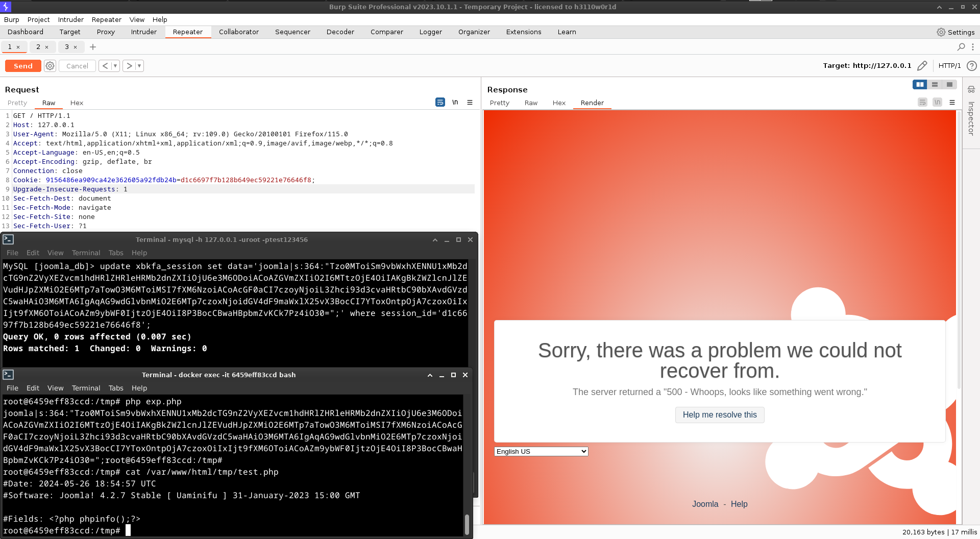Toggle request word wrap icon
The height and width of the screenshot is (539, 980).
440,103
